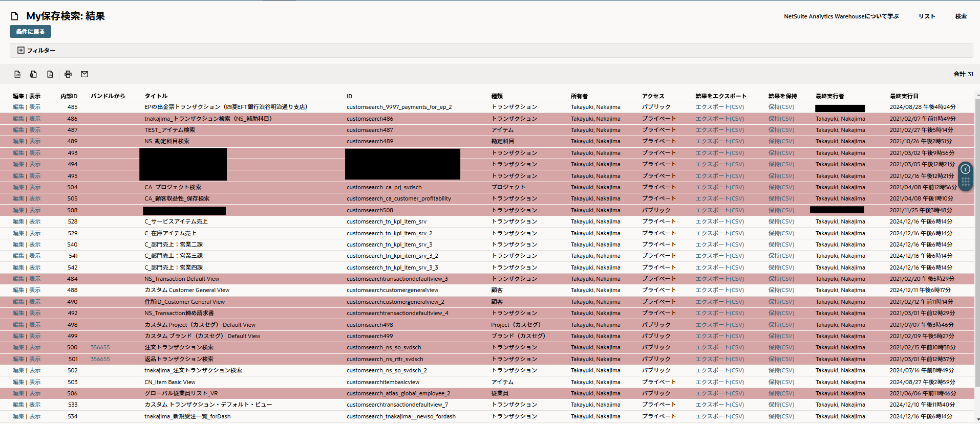Sort by the タイトル column header

click(x=156, y=96)
